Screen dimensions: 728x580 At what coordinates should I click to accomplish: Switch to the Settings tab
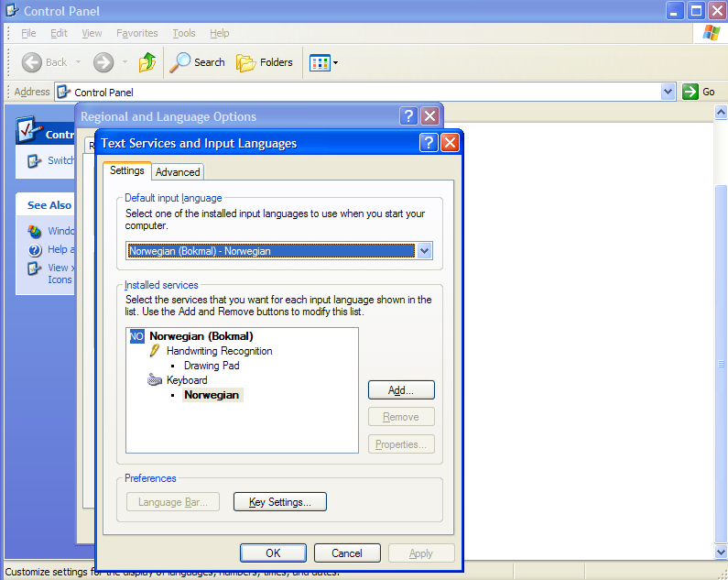(x=127, y=170)
